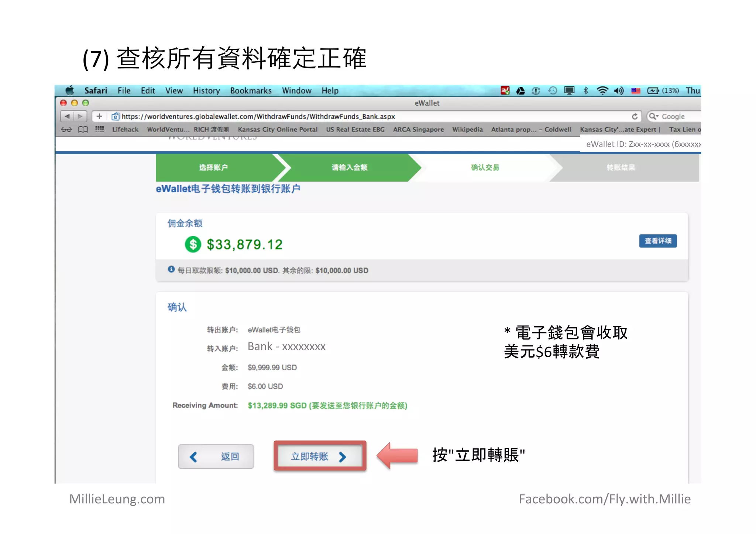Open the Atlanta prop... – Coldwell bookmark
The image size is (756, 534).
(x=531, y=130)
